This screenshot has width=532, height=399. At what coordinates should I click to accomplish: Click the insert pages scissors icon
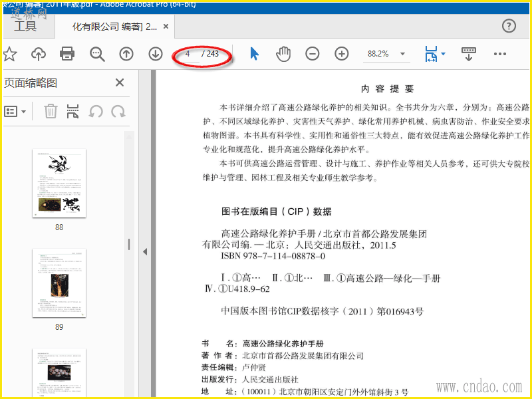pos(72,111)
